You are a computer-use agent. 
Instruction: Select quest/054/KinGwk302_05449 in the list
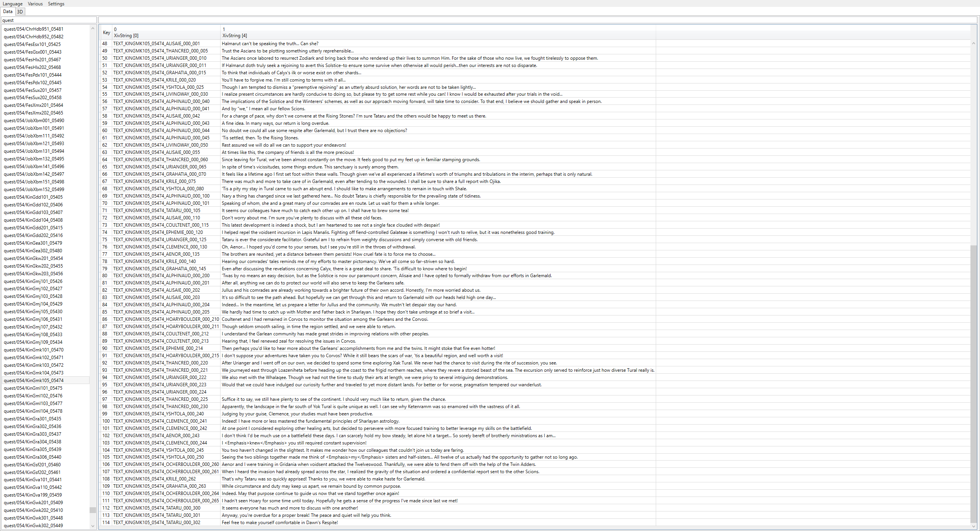tap(34, 526)
